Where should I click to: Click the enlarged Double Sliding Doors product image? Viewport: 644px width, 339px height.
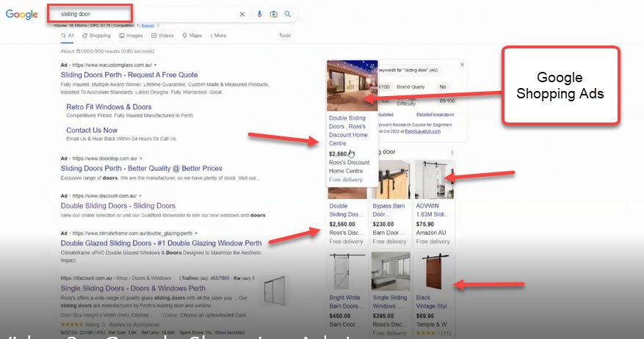tap(352, 85)
